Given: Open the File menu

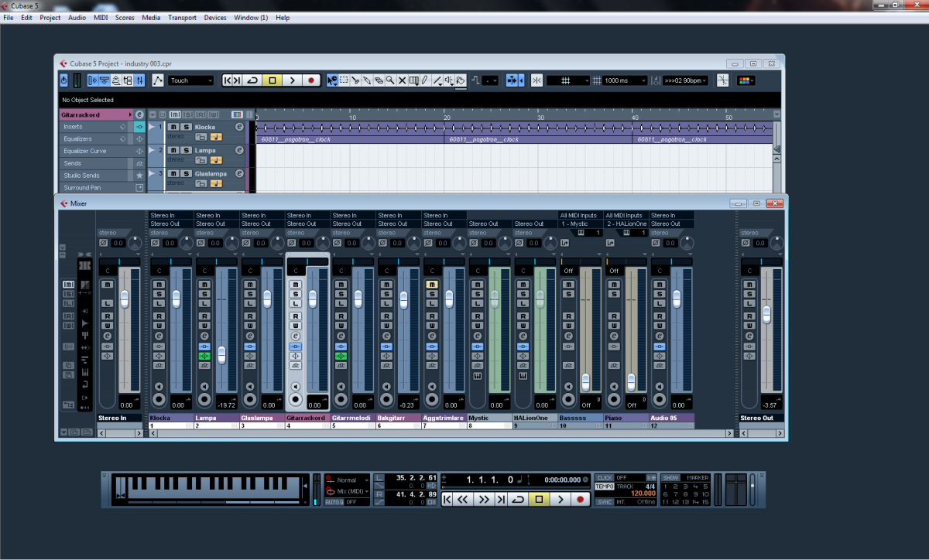Looking at the screenshot, I should 9,18.
